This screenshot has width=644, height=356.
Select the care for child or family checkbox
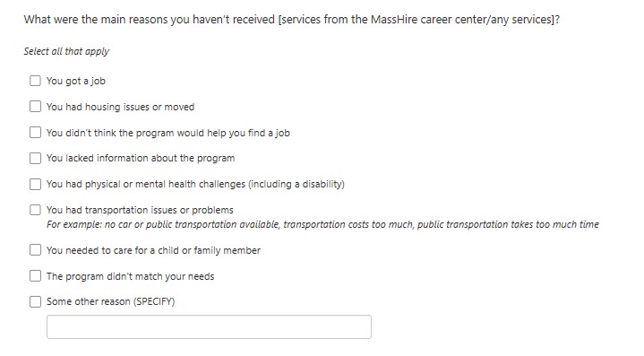(35, 250)
